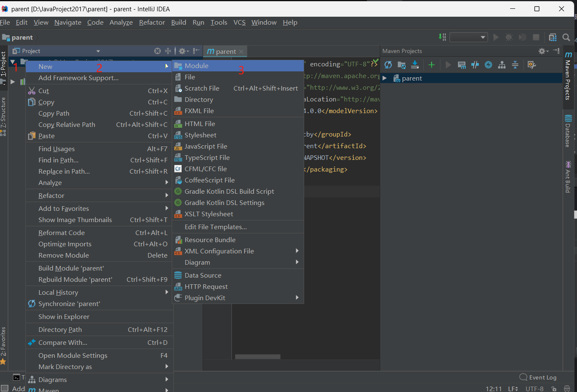Open the Tools menu
This screenshot has height=392, width=577.
tap(219, 23)
